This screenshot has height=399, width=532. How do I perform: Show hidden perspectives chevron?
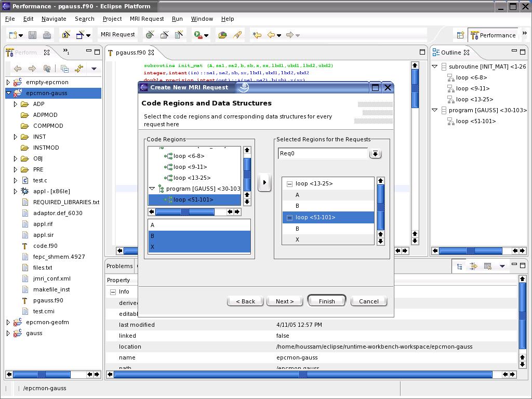click(x=525, y=33)
